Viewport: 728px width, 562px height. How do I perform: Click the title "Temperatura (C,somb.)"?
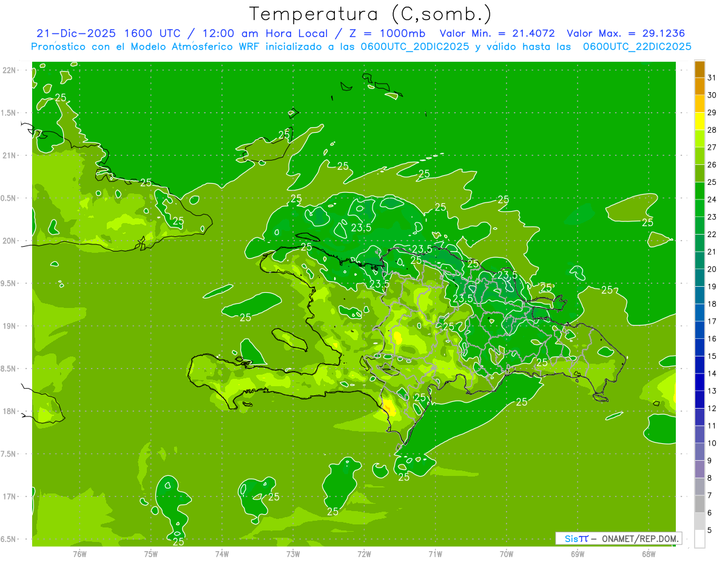pyautogui.click(x=371, y=14)
